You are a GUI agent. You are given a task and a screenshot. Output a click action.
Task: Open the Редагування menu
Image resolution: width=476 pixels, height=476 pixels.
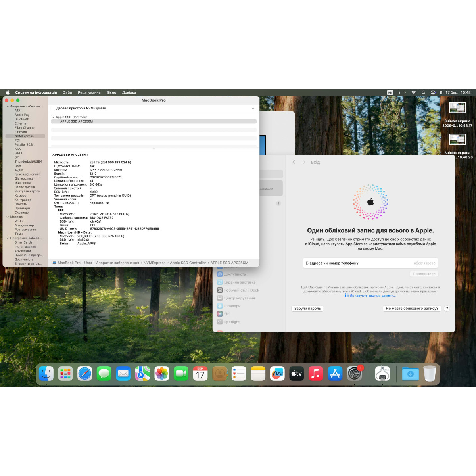pyautogui.click(x=89, y=92)
